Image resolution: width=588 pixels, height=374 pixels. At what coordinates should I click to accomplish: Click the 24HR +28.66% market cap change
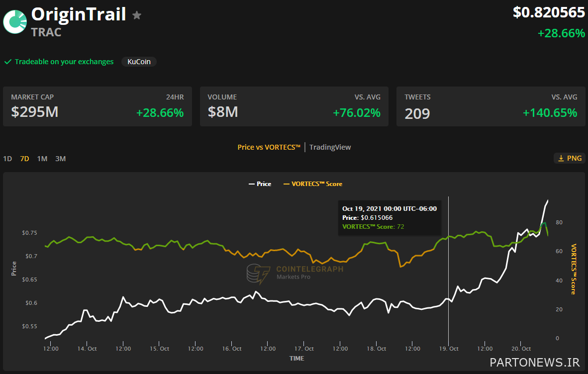click(160, 113)
